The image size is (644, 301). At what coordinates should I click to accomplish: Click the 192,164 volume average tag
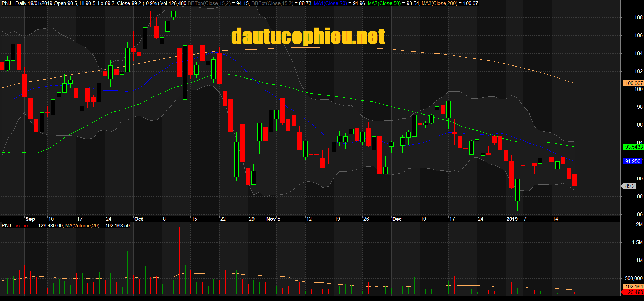pyautogui.click(x=634, y=287)
